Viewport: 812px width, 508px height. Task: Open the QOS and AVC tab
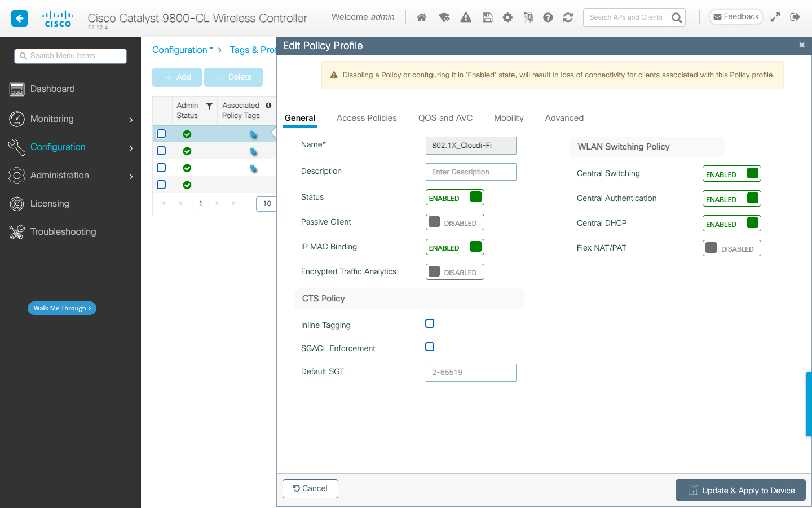[x=445, y=118]
